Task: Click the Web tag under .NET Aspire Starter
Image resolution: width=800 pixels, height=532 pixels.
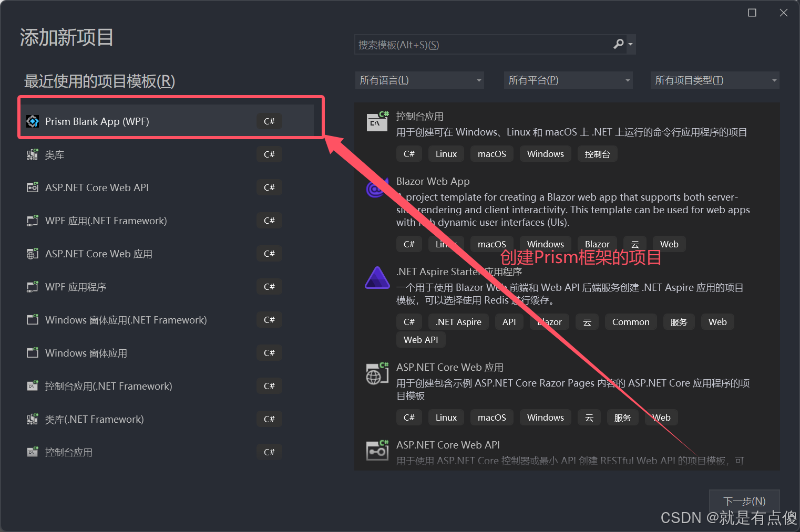Action: point(717,322)
